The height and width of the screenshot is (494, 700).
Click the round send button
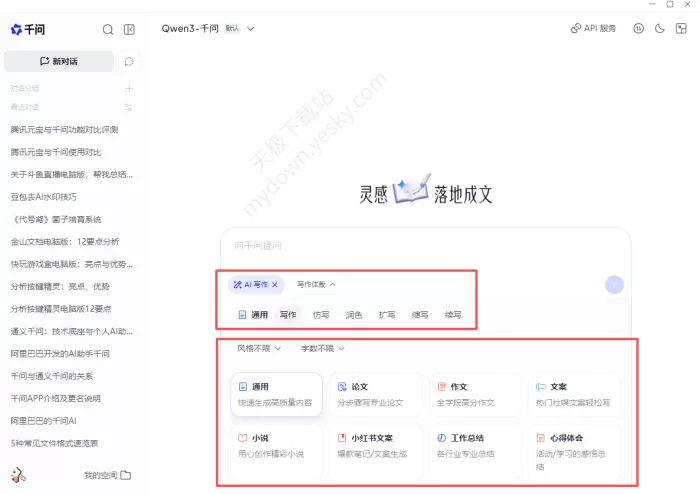[614, 284]
